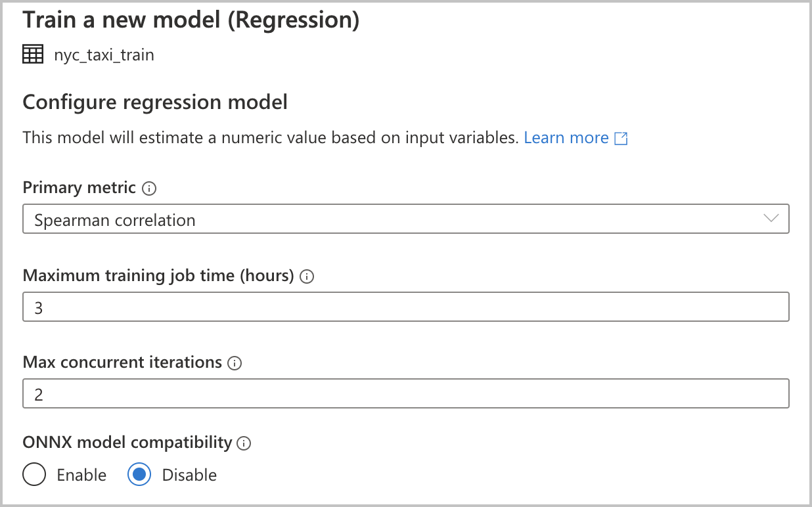
Task: Click the info icon beside Max concurrent iterations
Action: tap(235, 363)
